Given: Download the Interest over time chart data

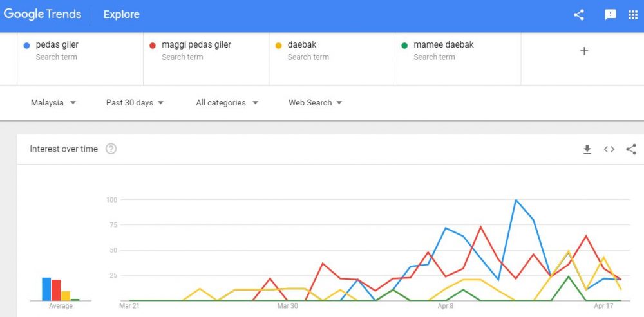Looking at the screenshot, I should [x=587, y=149].
